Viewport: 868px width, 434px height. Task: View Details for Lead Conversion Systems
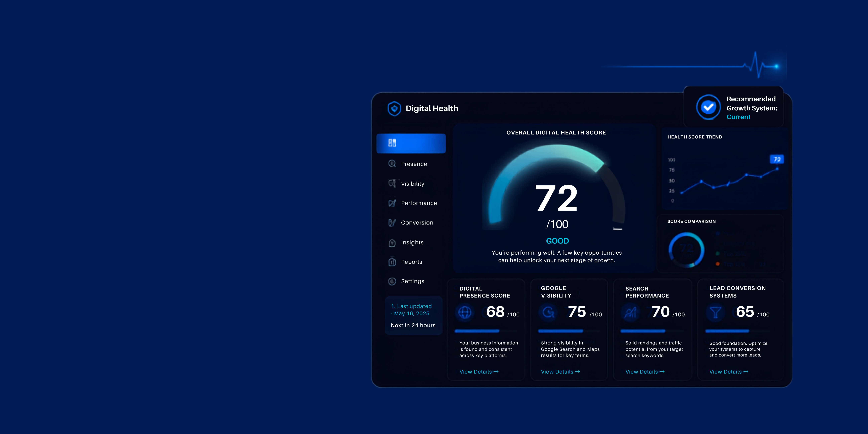click(729, 372)
